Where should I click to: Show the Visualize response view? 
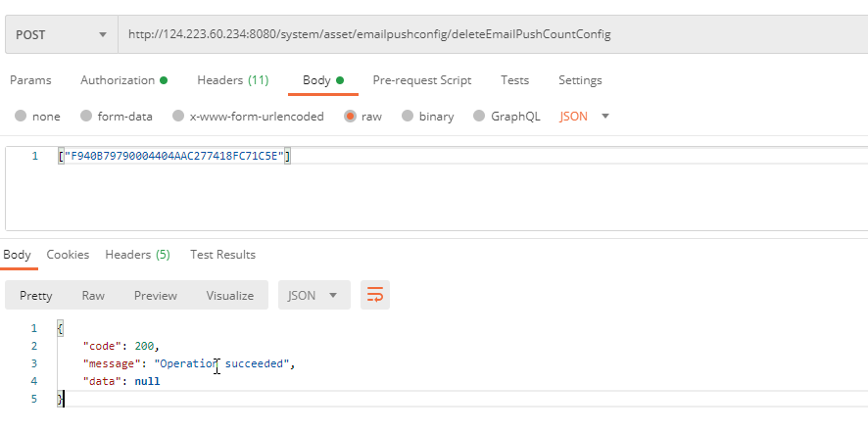[229, 295]
